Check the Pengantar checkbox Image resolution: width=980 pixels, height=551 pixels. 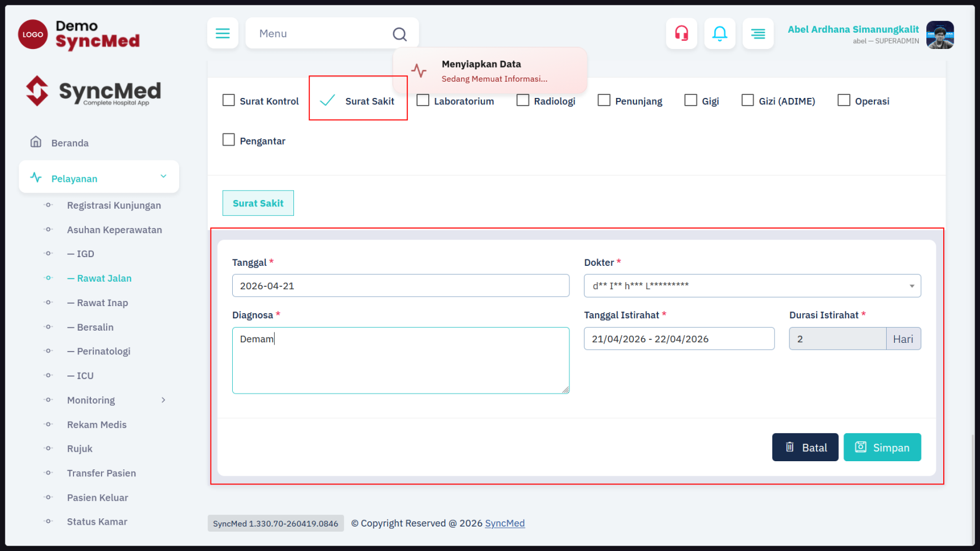[229, 140]
